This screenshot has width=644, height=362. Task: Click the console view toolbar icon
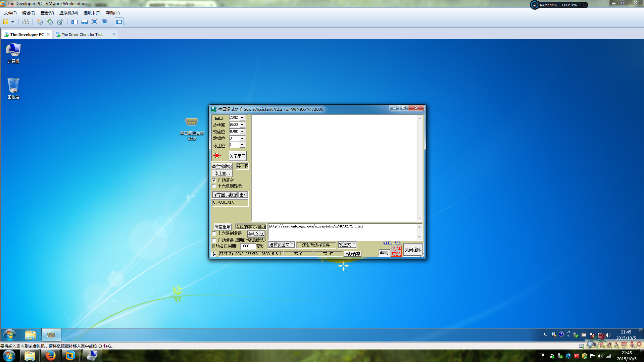(x=119, y=22)
